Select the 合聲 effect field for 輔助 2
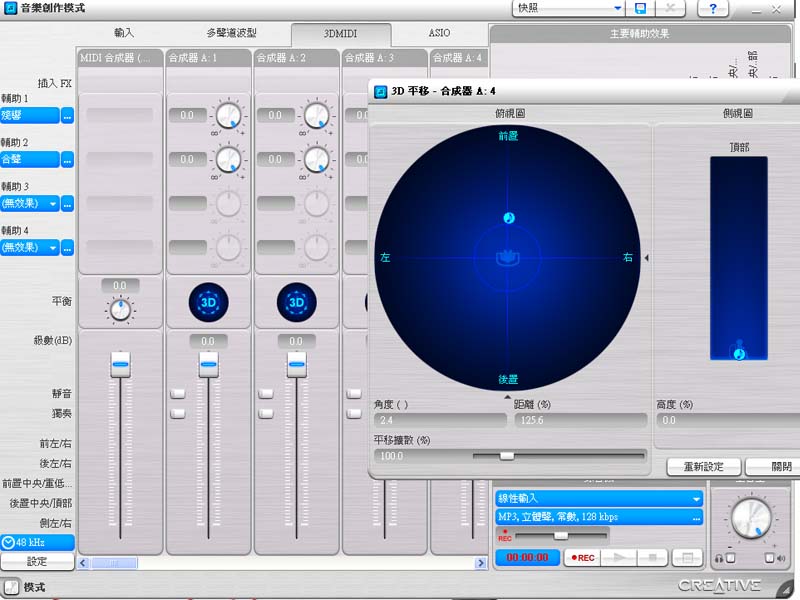The image size is (800, 600). click(x=30, y=160)
